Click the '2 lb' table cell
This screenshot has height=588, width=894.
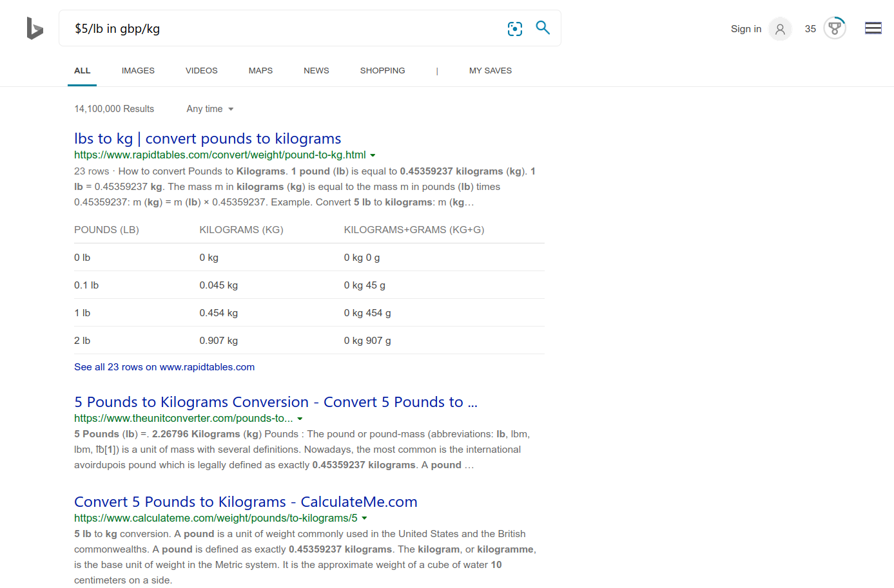pos(82,341)
